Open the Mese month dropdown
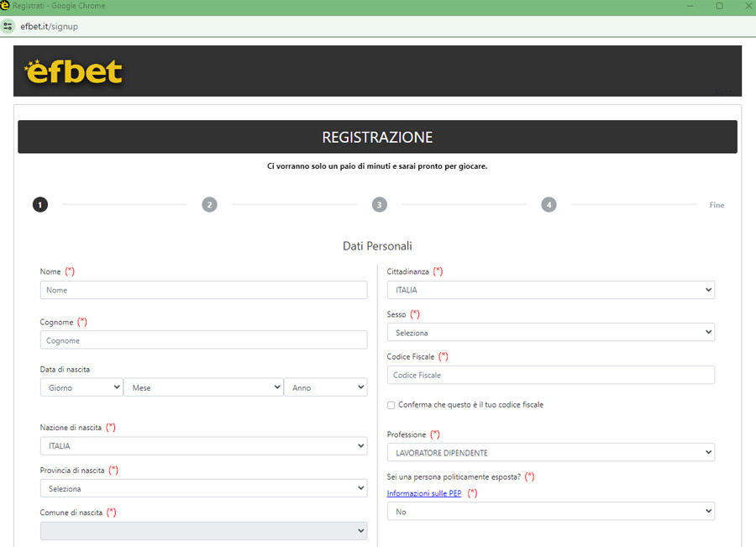 click(203, 387)
